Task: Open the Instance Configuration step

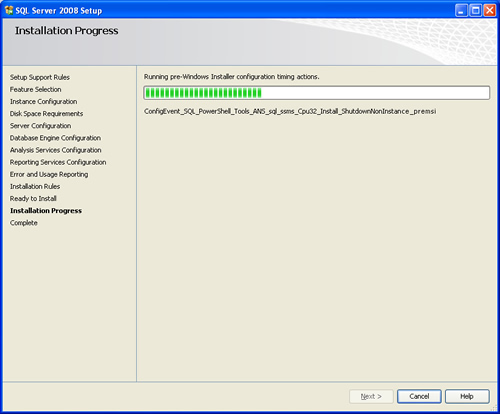Action: pyautogui.click(x=43, y=101)
